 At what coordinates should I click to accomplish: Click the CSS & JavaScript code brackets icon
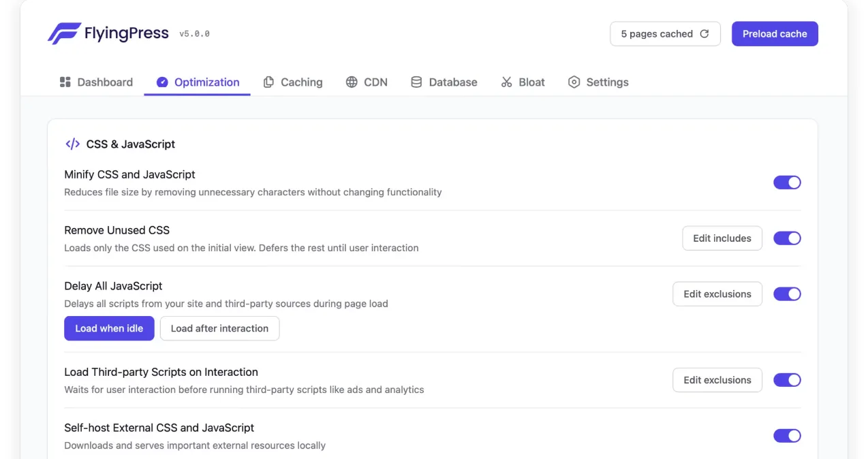[x=72, y=144]
